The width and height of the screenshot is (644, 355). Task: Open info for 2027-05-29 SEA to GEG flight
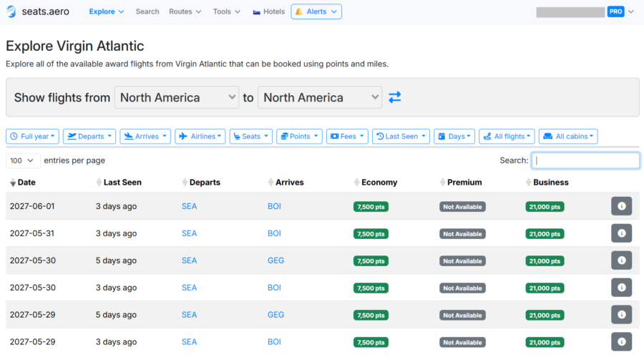[x=621, y=314]
